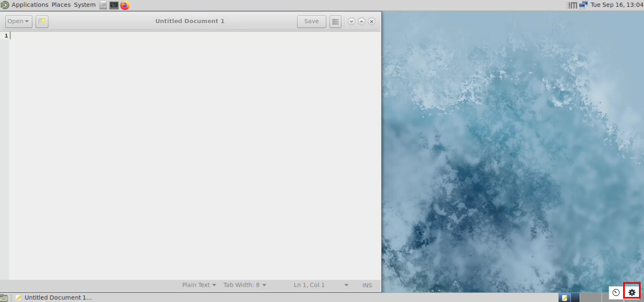Launch the terminal from the top panel
The image size is (644, 302).
coord(114,5)
